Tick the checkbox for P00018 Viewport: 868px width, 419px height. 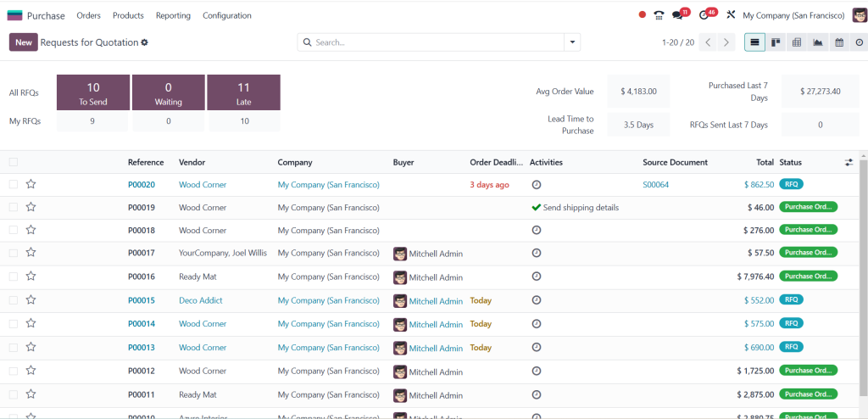14,230
